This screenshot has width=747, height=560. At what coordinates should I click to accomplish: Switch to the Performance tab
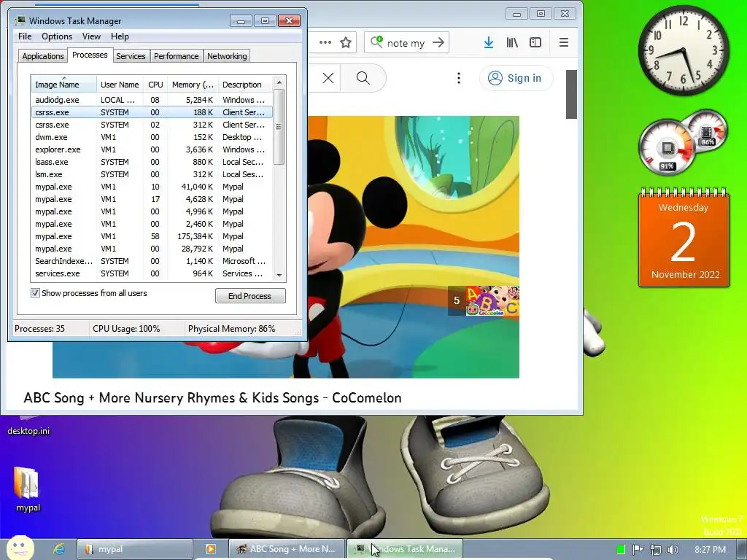point(176,56)
